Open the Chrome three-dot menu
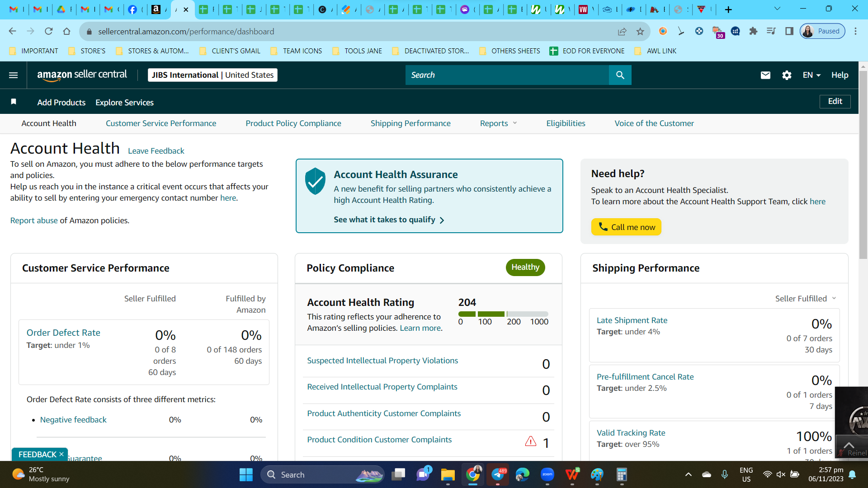 coord(855,31)
